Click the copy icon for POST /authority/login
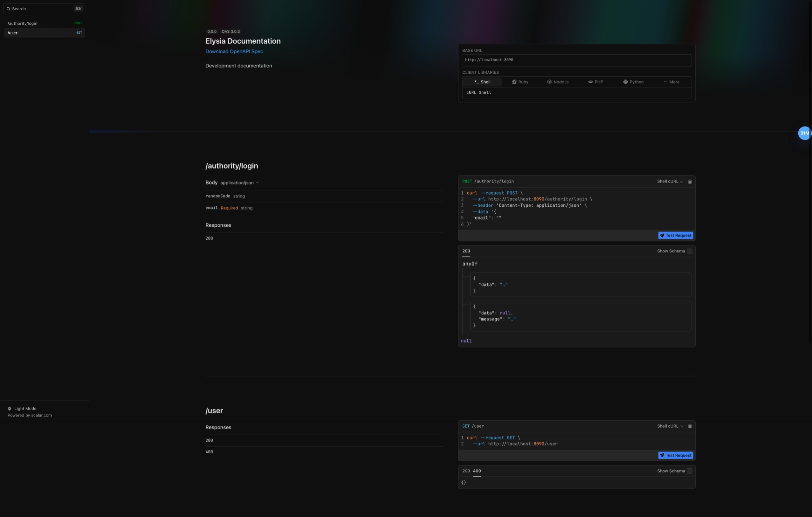Screen dimensions: 812x517 tap(690, 181)
